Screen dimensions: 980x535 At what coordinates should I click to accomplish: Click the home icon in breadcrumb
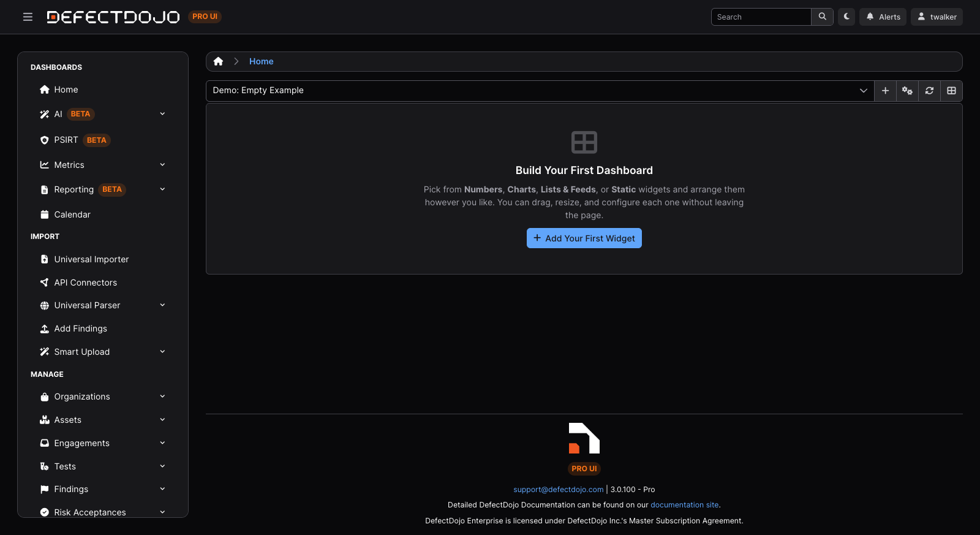pos(218,61)
